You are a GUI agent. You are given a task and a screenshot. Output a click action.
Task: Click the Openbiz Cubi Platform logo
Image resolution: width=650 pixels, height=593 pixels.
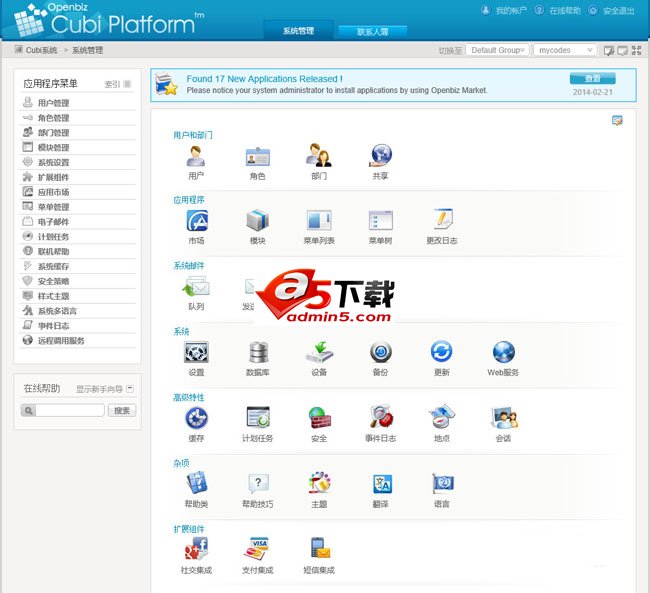(x=109, y=20)
